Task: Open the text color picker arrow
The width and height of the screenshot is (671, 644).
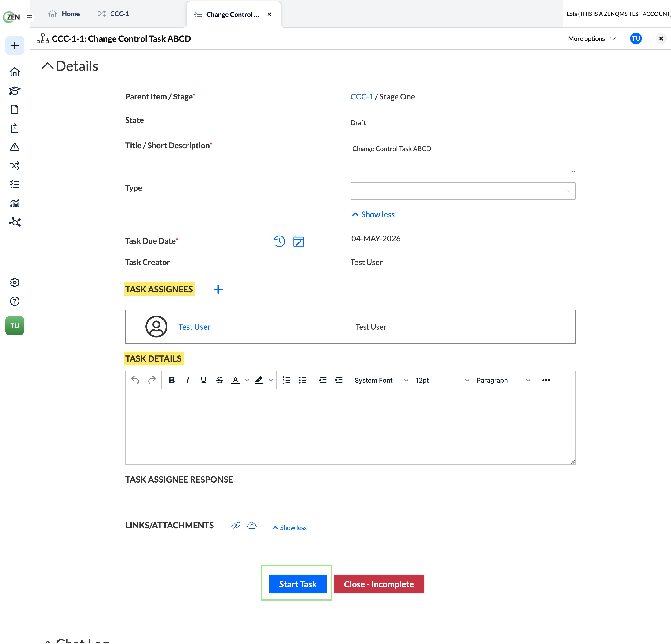Action: [x=247, y=380]
